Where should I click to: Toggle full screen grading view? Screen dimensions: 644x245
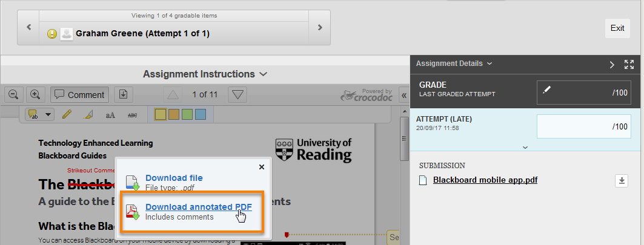click(x=629, y=65)
